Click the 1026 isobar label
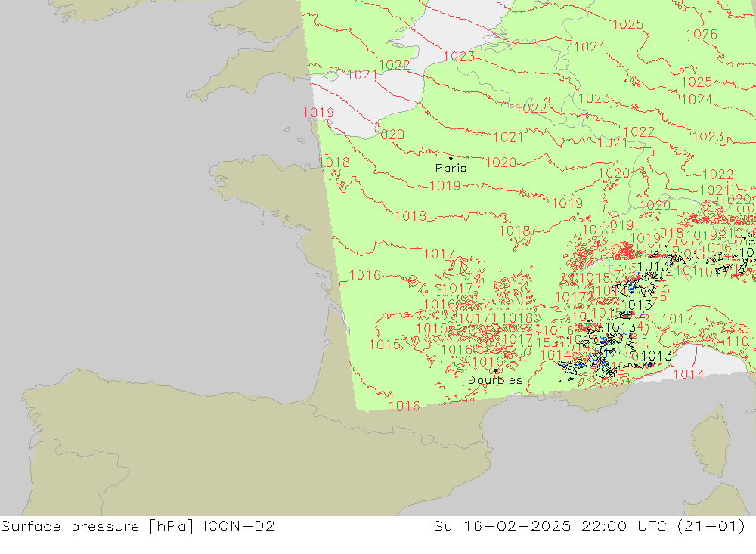756x554 pixels. [702, 34]
